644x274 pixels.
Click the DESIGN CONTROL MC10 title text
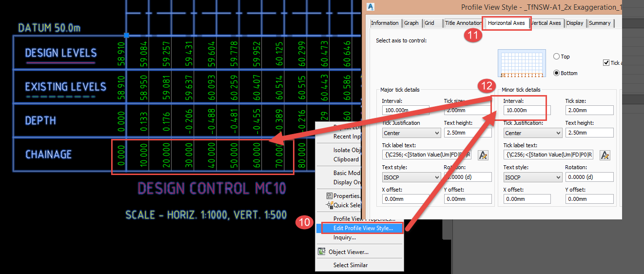212,188
